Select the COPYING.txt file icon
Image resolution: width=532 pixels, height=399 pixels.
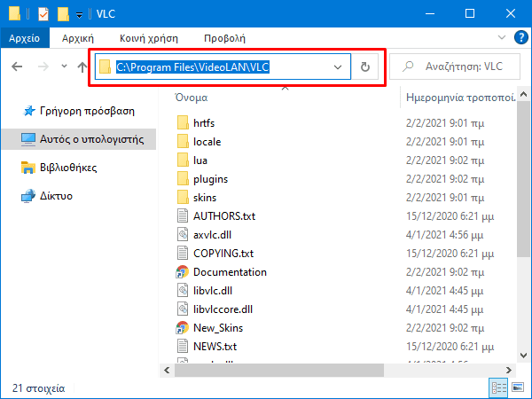[183, 254]
